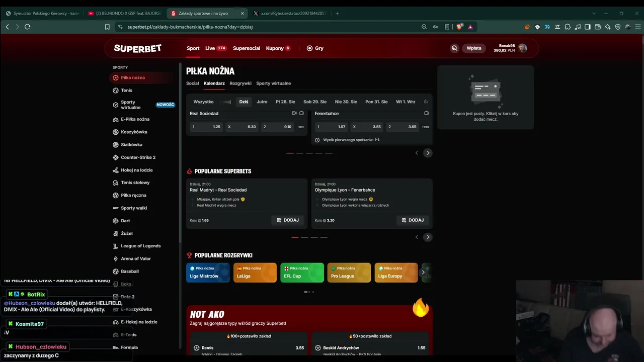The image size is (644, 362).
Task: Select the E-Piłka nożna sidebar icon
Action: click(116, 119)
